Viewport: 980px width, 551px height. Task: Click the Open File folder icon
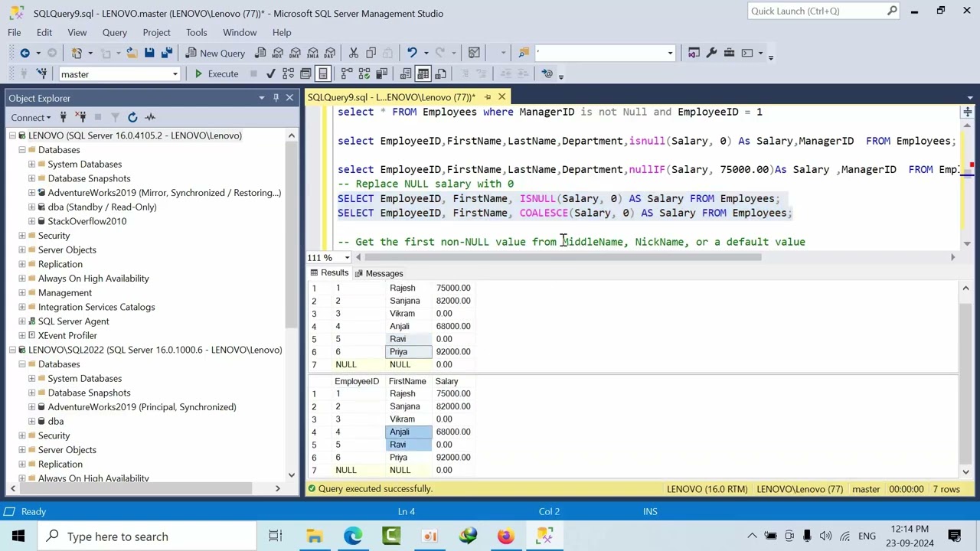click(132, 53)
